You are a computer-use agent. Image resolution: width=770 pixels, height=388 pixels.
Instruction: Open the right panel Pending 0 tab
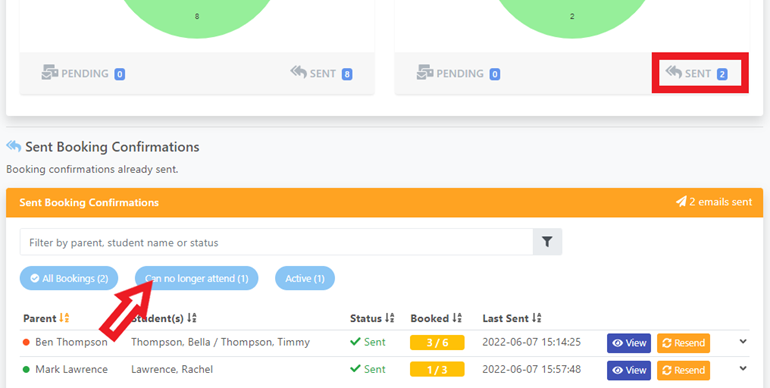coord(458,73)
